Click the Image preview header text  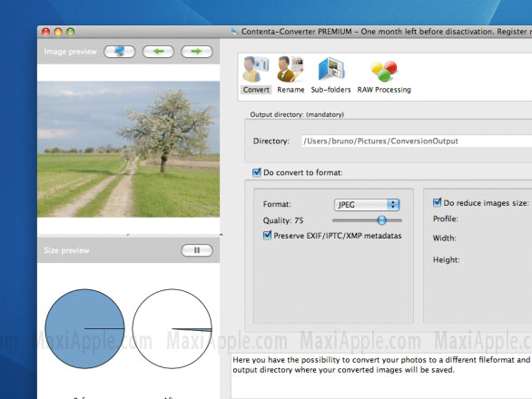click(x=70, y=52)
